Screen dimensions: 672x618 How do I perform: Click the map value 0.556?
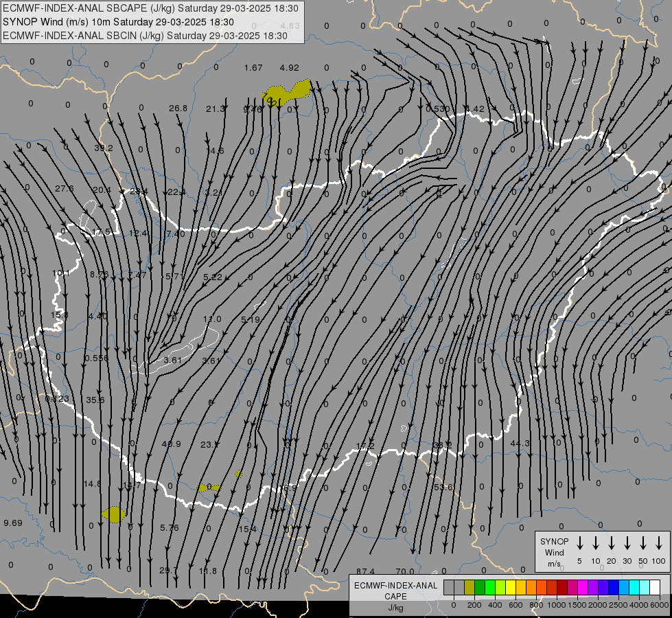click(x=96, y=358)
